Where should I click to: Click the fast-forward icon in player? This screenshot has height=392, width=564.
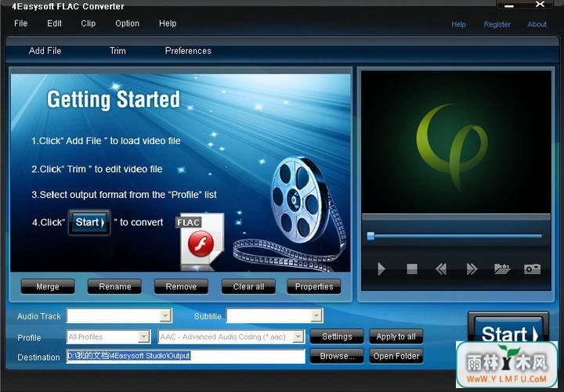tap(472, 268)
